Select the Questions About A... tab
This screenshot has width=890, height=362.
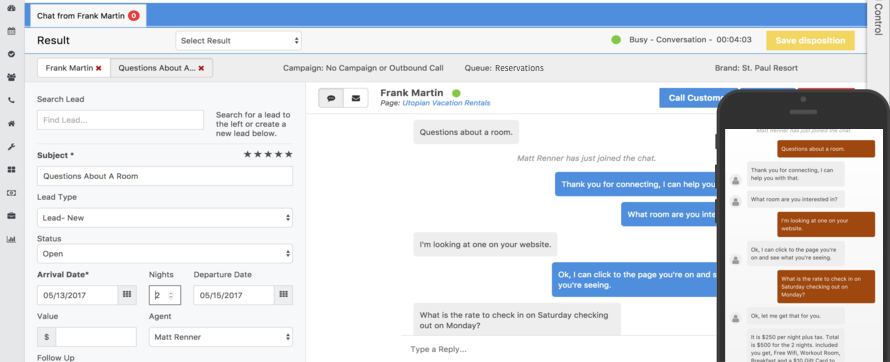click(x=161, y=68)
